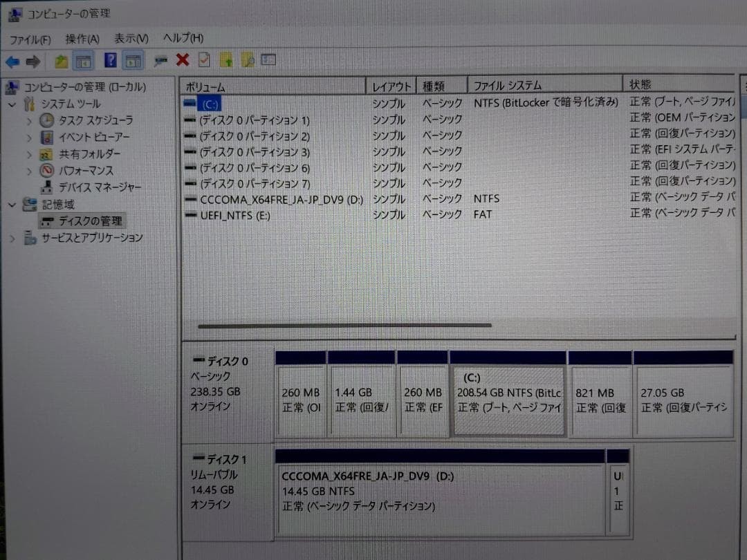Click the yellow folder with green arrow icon
Viewport: 747px width, 560px height.
click(226, 60)
